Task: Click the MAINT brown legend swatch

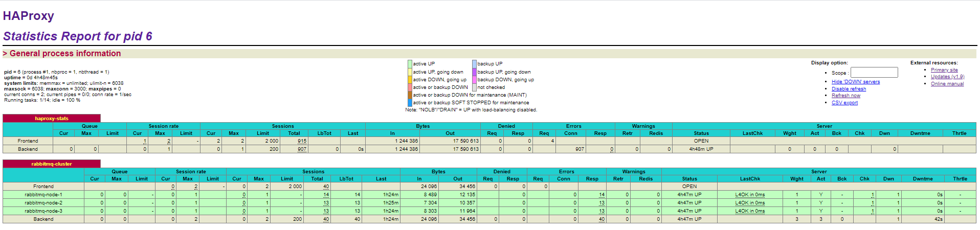Action: click(x=410, y=95)
